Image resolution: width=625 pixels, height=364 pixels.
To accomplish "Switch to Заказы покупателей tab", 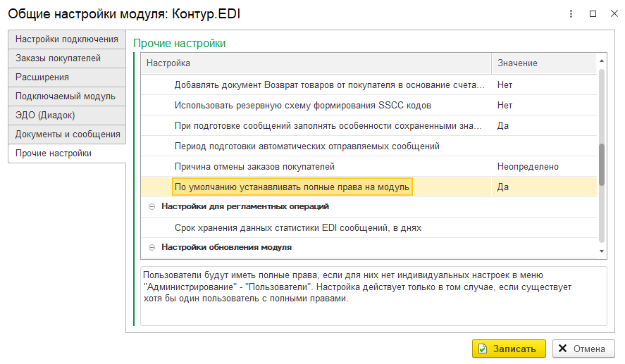I will 67,58.
